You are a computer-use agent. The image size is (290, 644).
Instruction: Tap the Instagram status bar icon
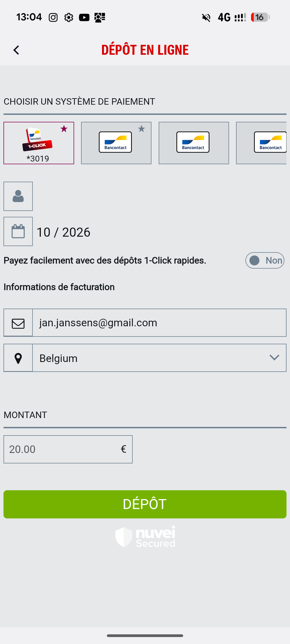tap(53, 18)
